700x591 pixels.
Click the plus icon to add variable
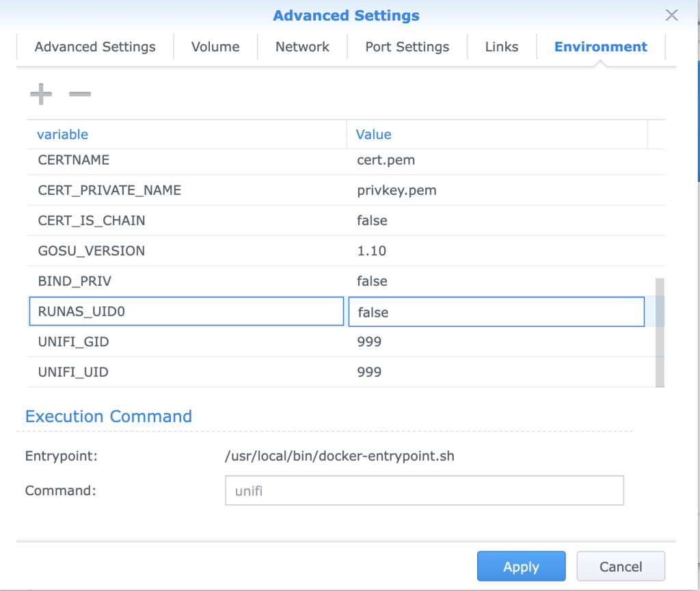pyautogui.click(x=41, y=94)
